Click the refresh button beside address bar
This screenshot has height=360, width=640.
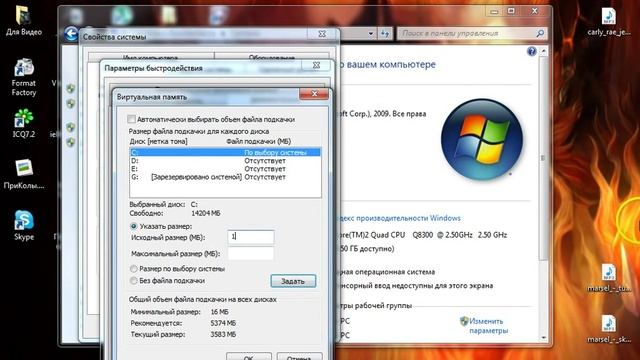coord(385,33)
